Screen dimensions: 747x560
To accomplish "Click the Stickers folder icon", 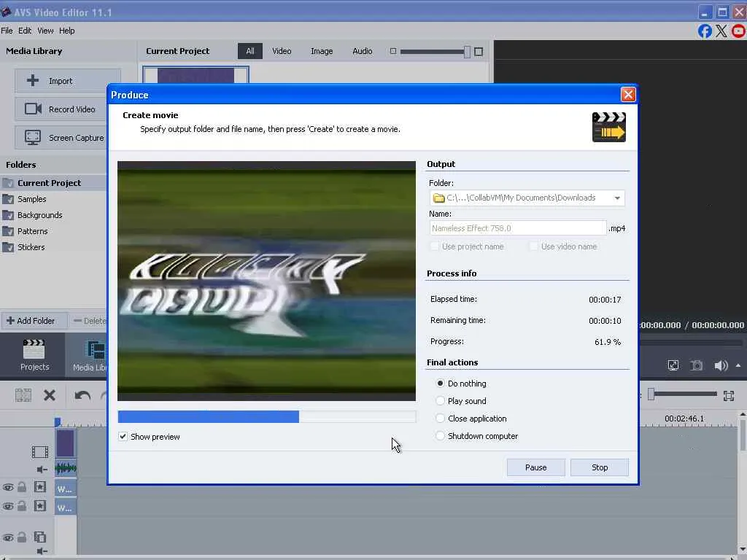I will point(8,247).
